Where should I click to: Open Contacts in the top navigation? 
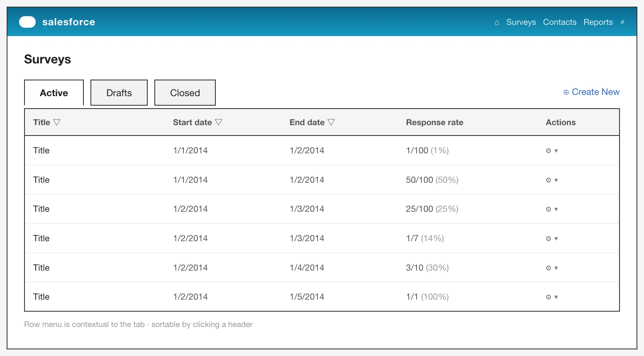pyautogui.click(x=560, y=22)
